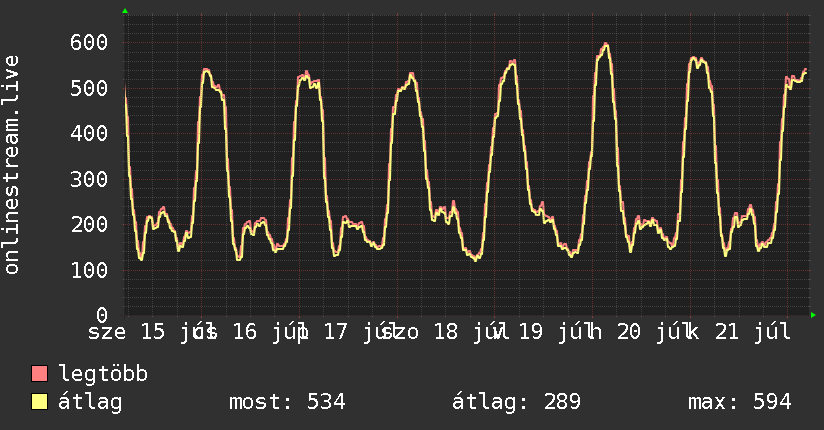Click the 600 y-axis label
This screenshot has width=824, height=430.
pyautogui.click(x=89, y=42)
